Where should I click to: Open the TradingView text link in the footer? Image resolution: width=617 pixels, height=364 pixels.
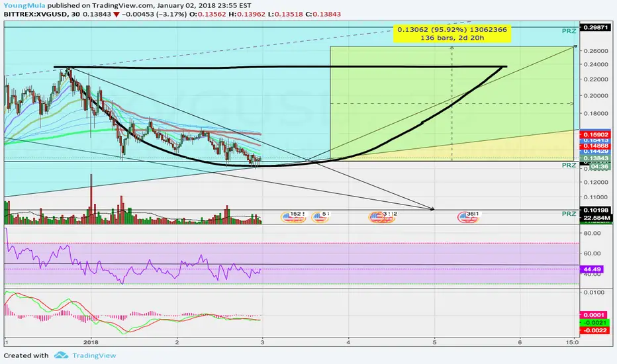[x=94, y=355]
